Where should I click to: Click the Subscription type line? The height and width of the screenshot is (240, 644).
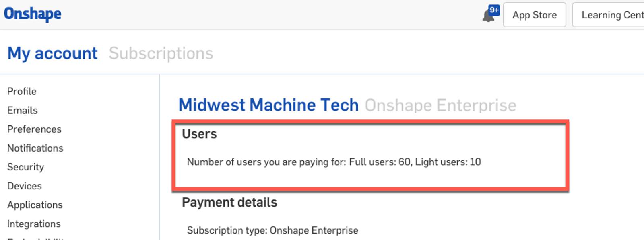[272, 230]
